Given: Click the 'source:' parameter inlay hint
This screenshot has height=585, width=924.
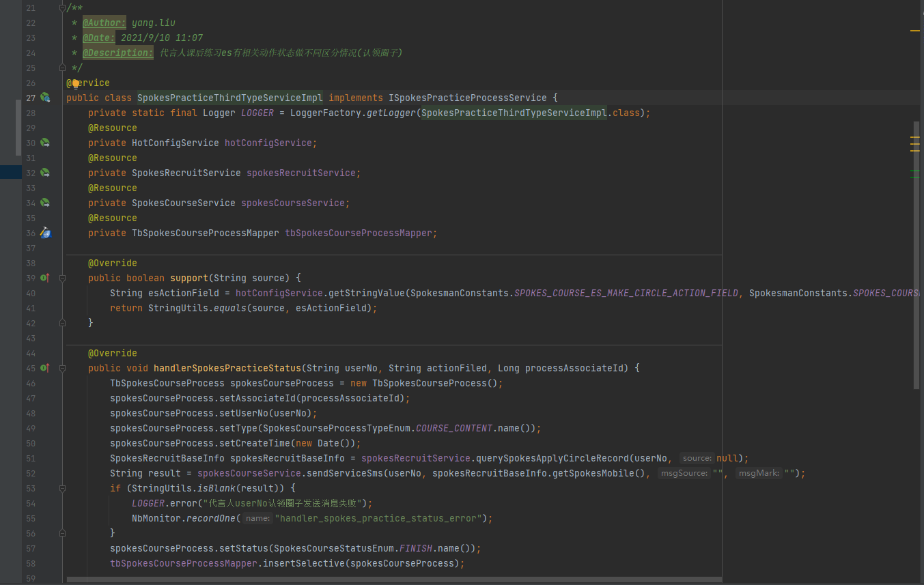Looking at the screenshot, I should pyautogui.click(x=697, y=458).
